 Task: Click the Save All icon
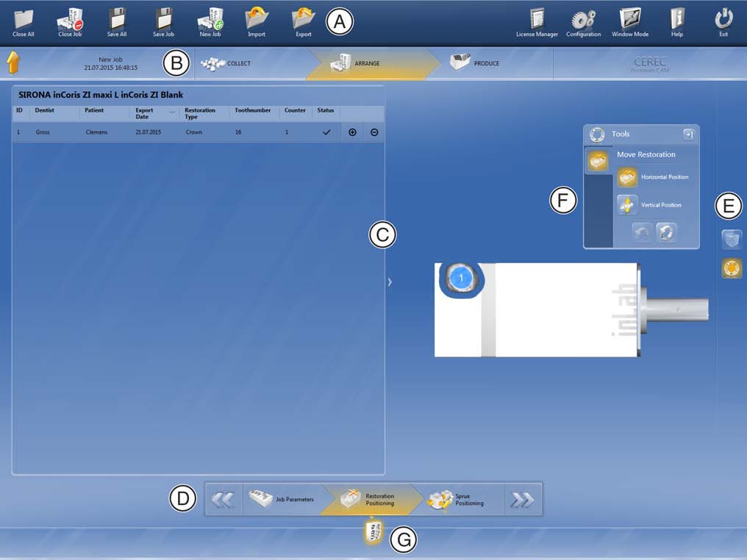pyautogui.click(x=117, y=22)
